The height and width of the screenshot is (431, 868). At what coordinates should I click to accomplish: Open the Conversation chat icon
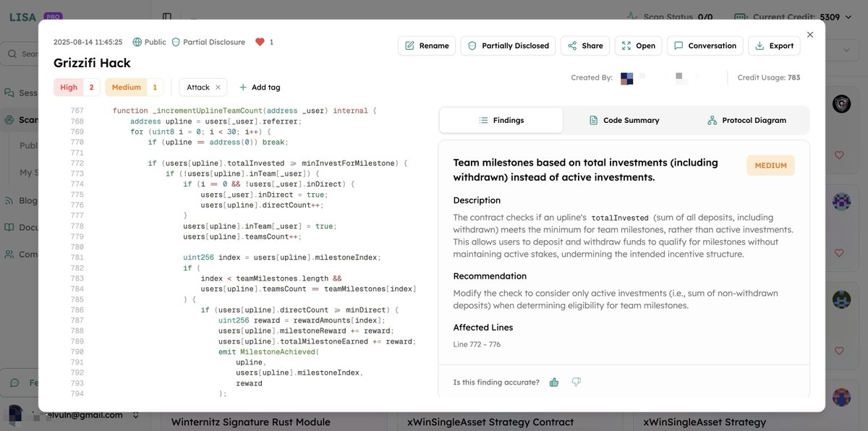pyautogui.click(x=677, y=45)
